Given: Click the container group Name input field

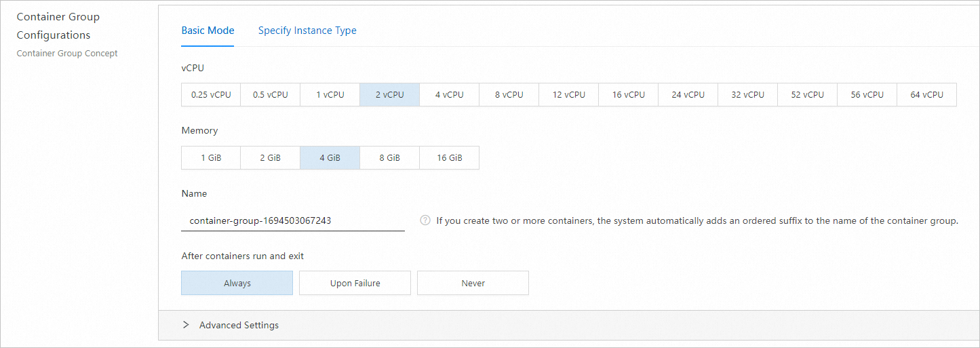Looking at the screenshot, I should 293,220.
